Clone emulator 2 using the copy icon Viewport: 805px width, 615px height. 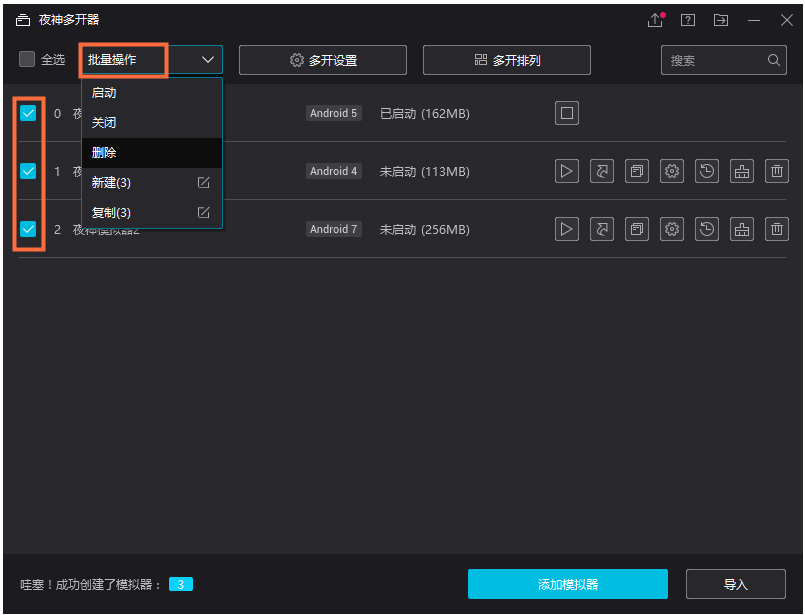[x=637, y=229]
